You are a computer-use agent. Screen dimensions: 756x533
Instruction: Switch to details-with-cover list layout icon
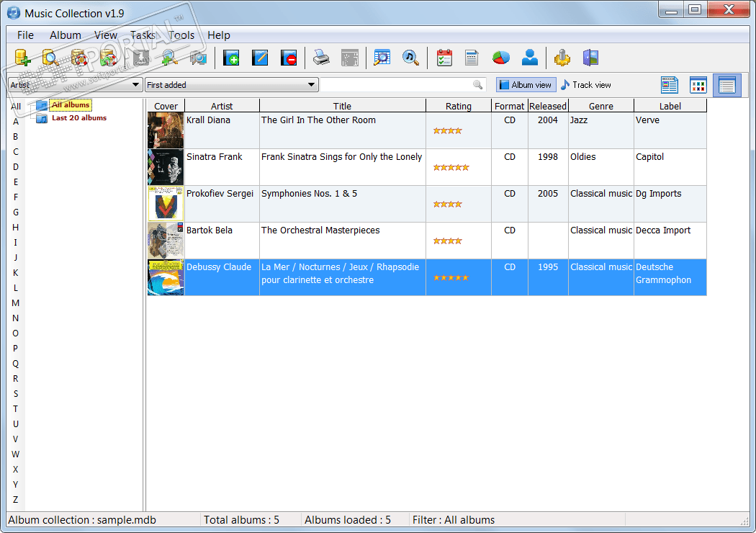(x=669, y=86)
